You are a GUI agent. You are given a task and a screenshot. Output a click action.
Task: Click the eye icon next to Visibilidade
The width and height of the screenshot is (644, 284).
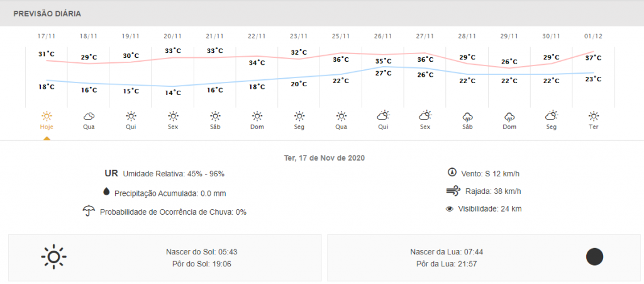point(449,209)
